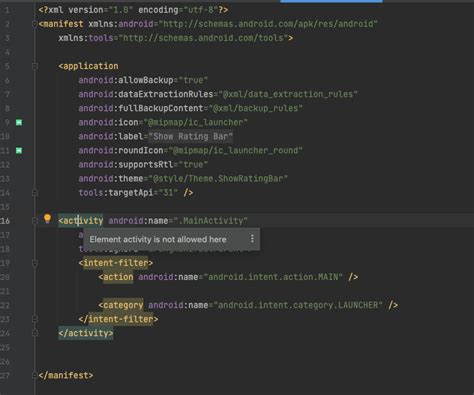This screenshot has height=395, width=474.
Task: Click the '31' value of tools:targetApi
Action: pos(168,193)
